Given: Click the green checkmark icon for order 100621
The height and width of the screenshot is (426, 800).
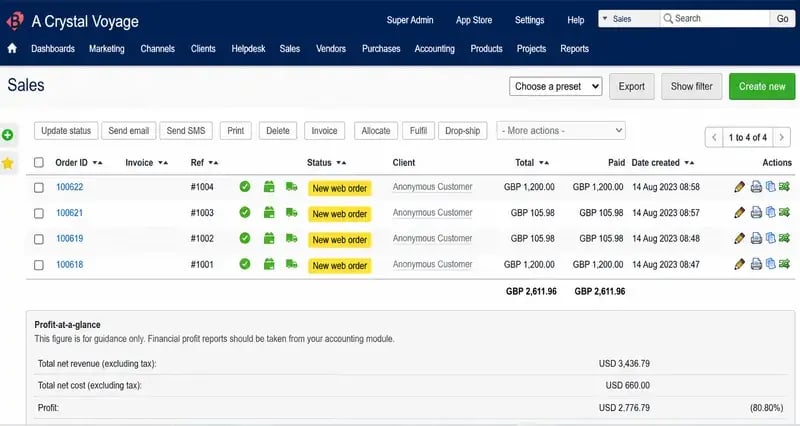Looking at the screenshot, I should [245, 212].
